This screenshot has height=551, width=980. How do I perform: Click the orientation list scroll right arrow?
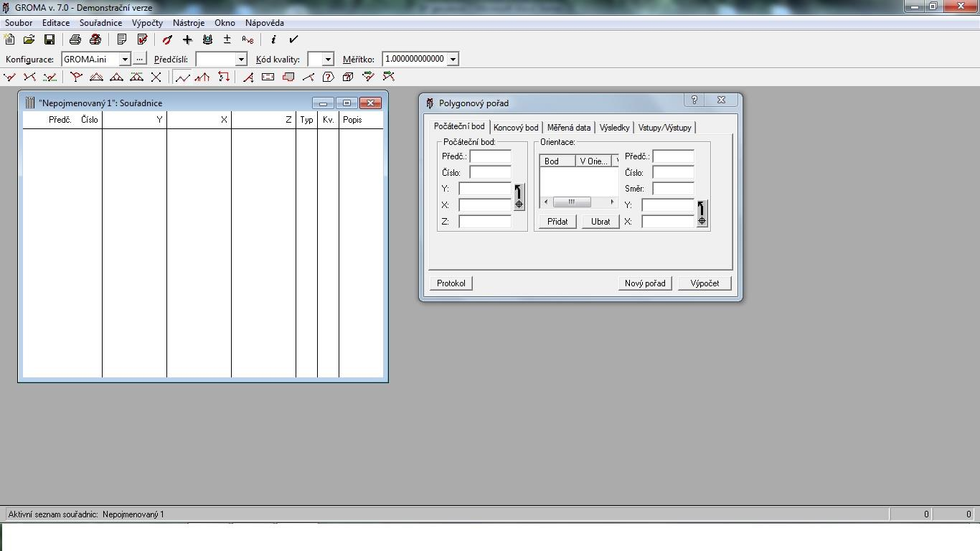point(612,202)
